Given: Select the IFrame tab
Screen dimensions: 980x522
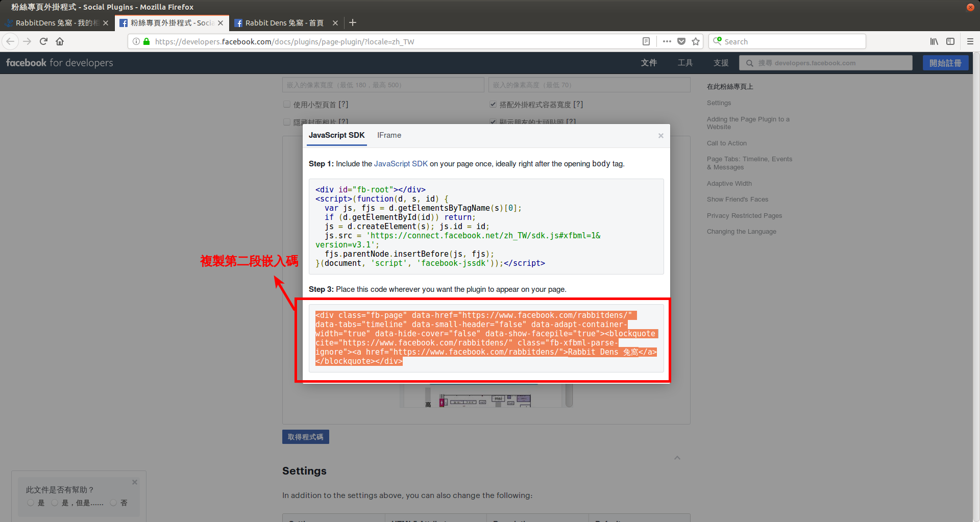Looking at the screenshot, I should point(389,135).
